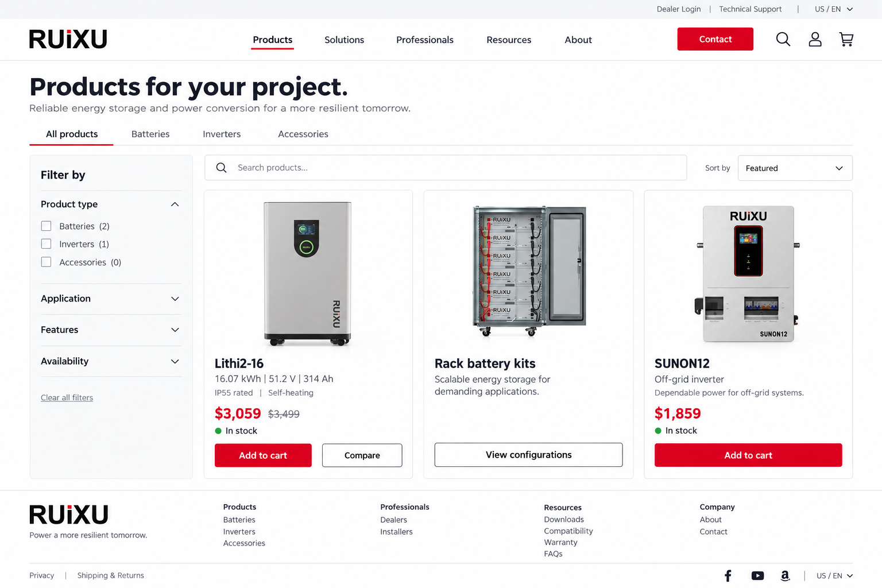Open the Resources menu in the header
The width and height of the screenshot is (882, 588).
(x=509, y=40)
